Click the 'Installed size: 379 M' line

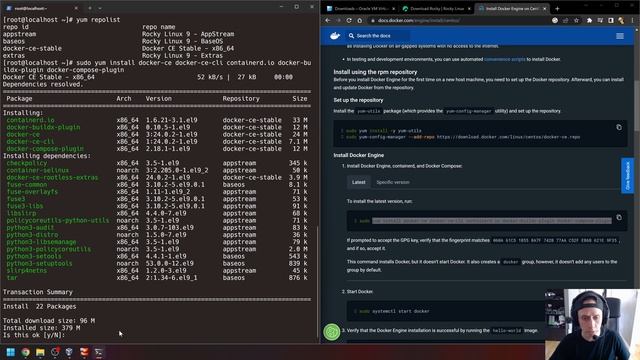tap(41, 328)
